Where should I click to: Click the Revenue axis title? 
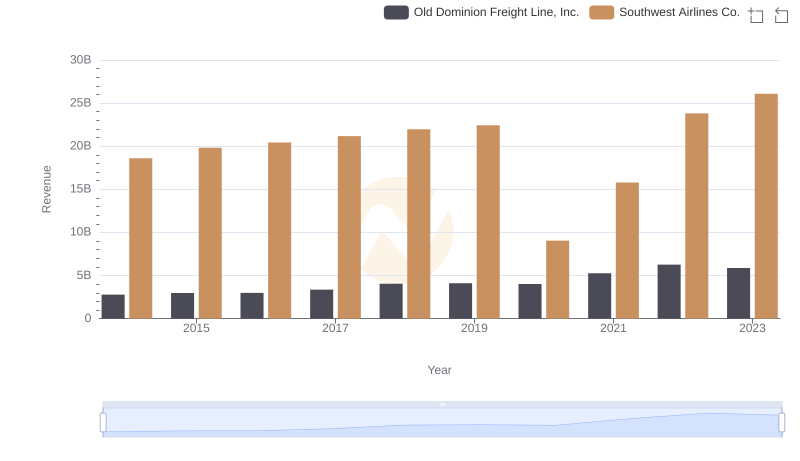(x=46, y=189)
